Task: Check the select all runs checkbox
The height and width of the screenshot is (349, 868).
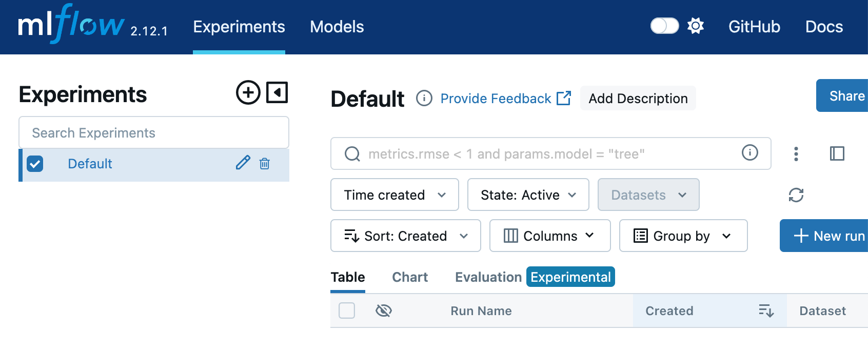Action: (347, 311)
